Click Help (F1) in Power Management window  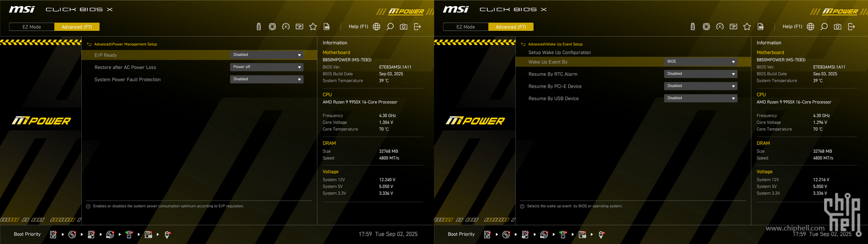click(358, 27)
